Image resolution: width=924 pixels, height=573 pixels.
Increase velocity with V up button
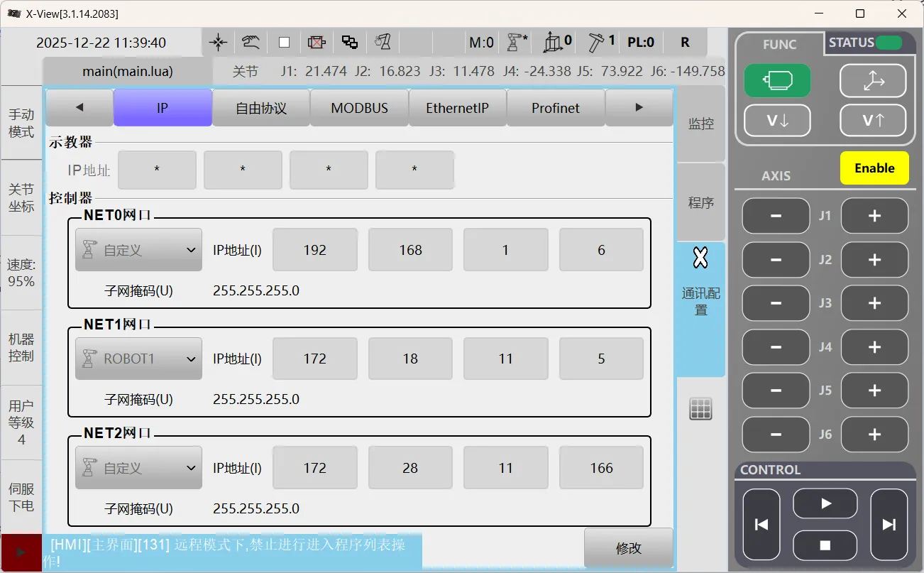pos(873,121)
